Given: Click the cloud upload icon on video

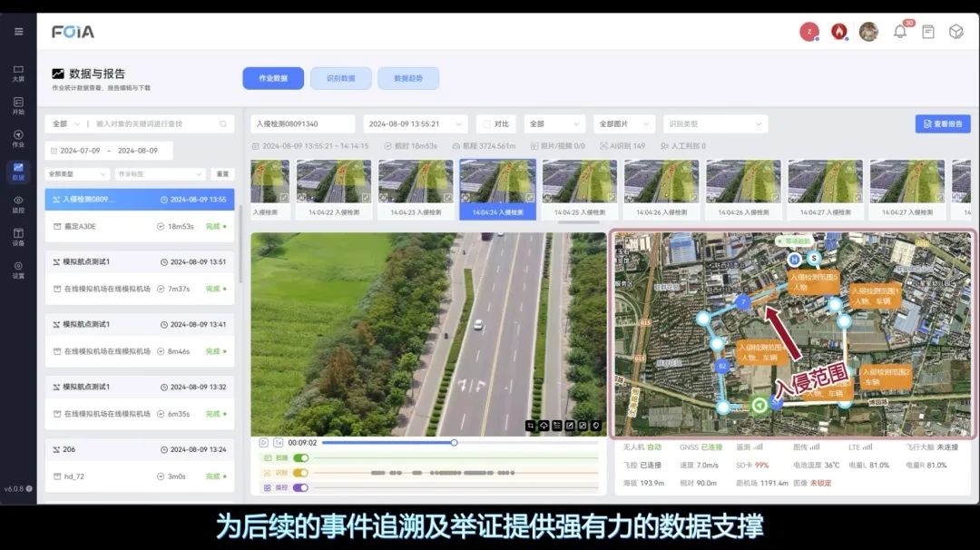Looking at the screenshot, I should point(544,425).
